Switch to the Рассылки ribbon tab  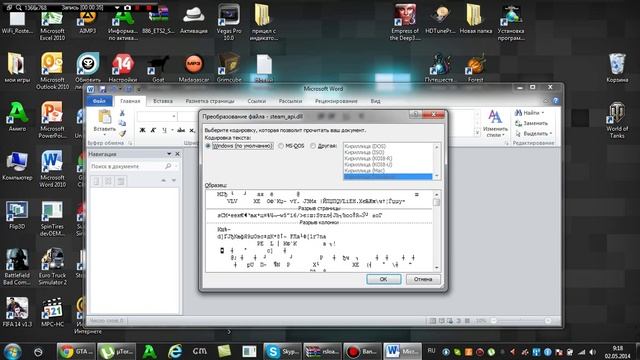(290, 101)
